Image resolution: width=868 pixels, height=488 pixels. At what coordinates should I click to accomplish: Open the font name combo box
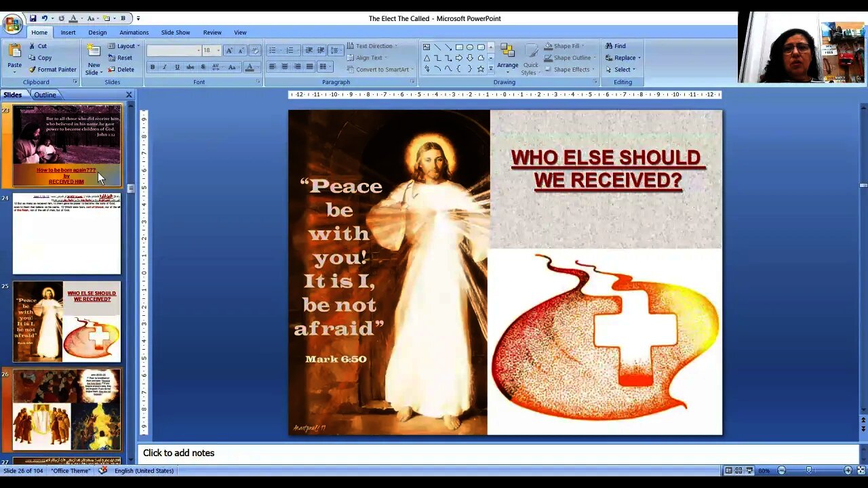point(174,50)
